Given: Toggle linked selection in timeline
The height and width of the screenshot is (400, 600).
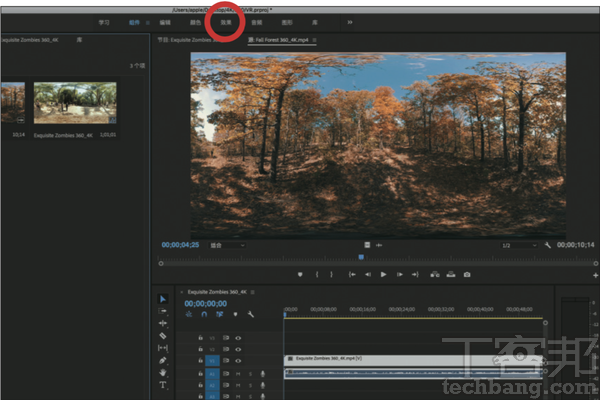Looking at the screenshot, I should click(x=219, y=314).
